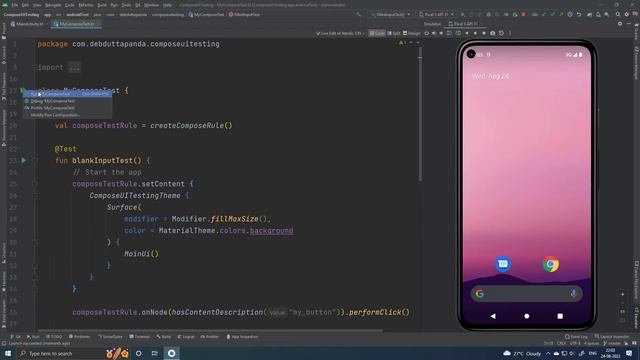The image size is (640, 360).
Task: Switch editor to Code view mode
Action: coord(377,33)
